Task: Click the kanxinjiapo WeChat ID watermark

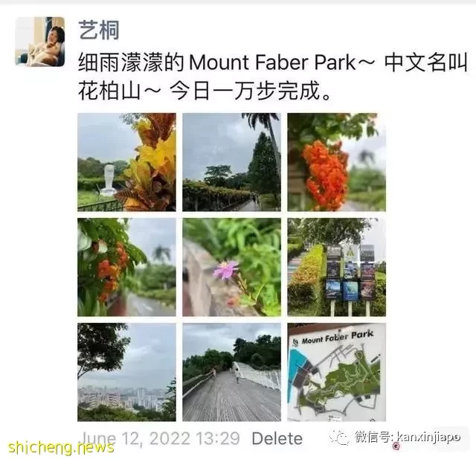Action: point(428,437)
